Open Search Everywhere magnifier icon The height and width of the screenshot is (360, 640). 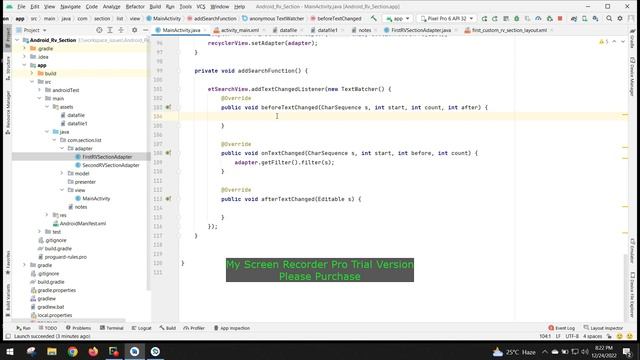point(609,18)
